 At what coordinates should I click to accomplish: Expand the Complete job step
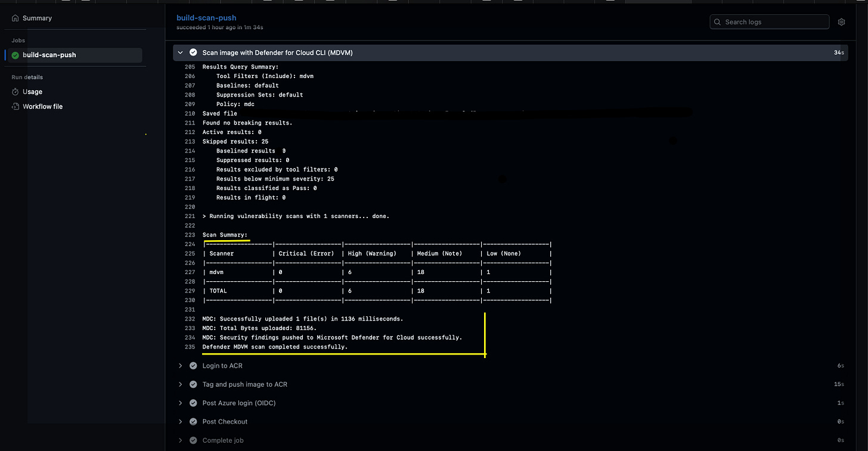(x=180, y=440)
